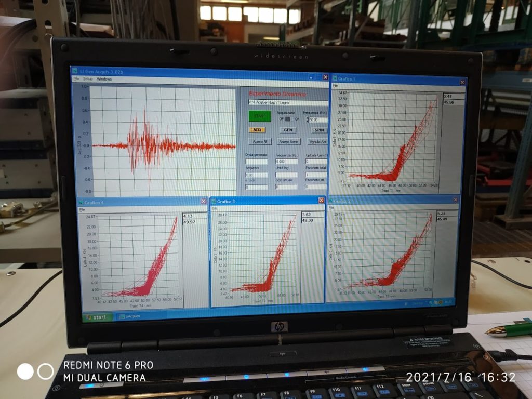Open the Setup menu
This screenshot has height=399, width=532.
point(88,79)
